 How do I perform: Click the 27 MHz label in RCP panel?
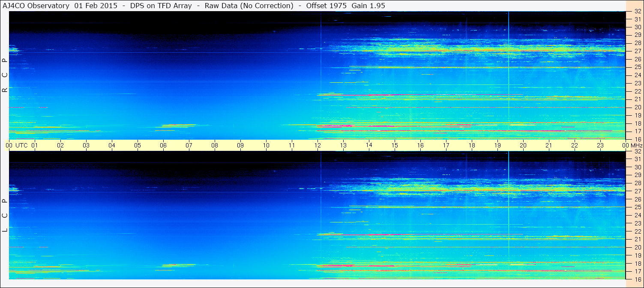coord(637,51)
